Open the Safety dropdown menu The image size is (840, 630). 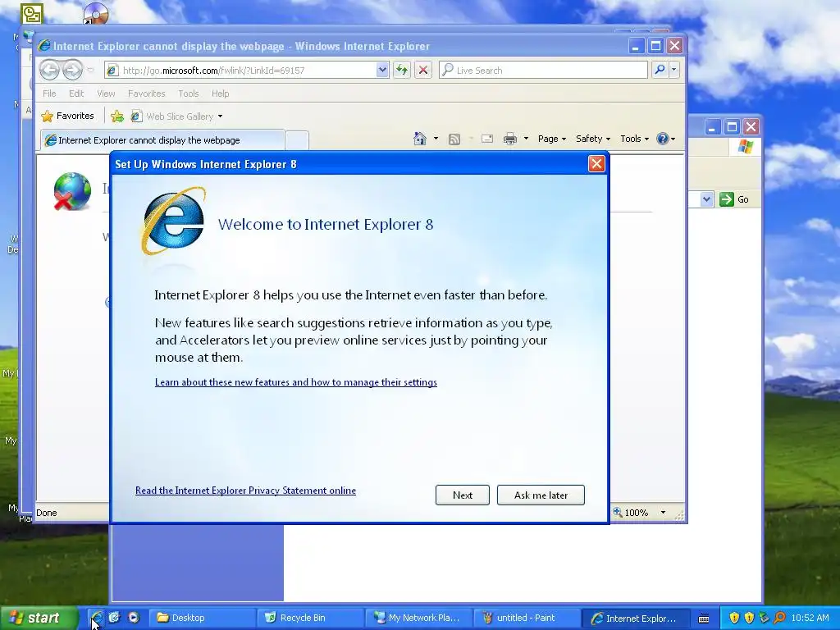click(592, 139)
